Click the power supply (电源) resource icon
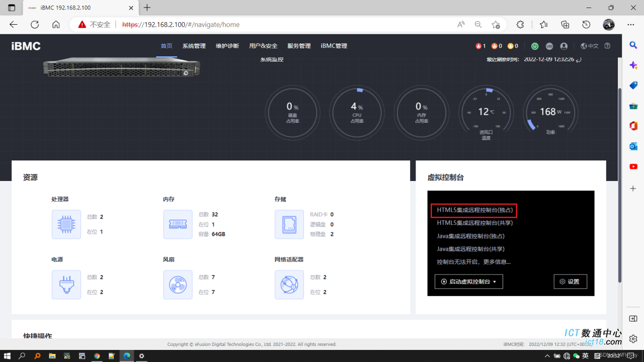Viewport: 644px width, 362px height. pyautogui.click(x=66, y=285)
